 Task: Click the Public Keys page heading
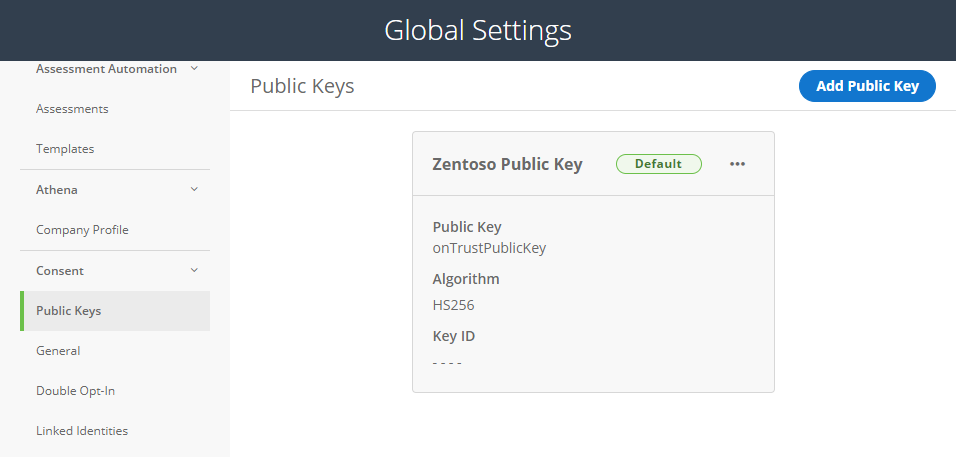pos(302,87)
